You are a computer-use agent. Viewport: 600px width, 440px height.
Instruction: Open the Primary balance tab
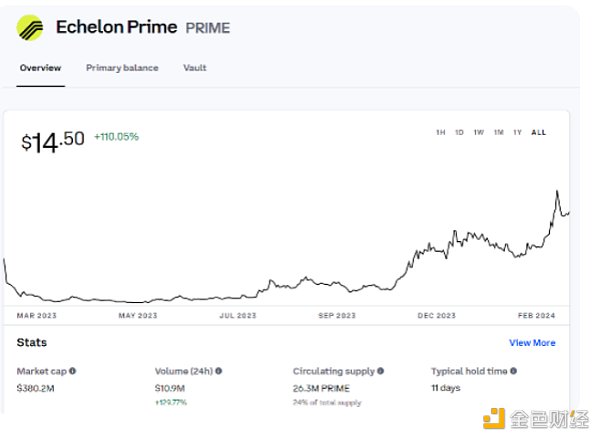click(120, 68)
